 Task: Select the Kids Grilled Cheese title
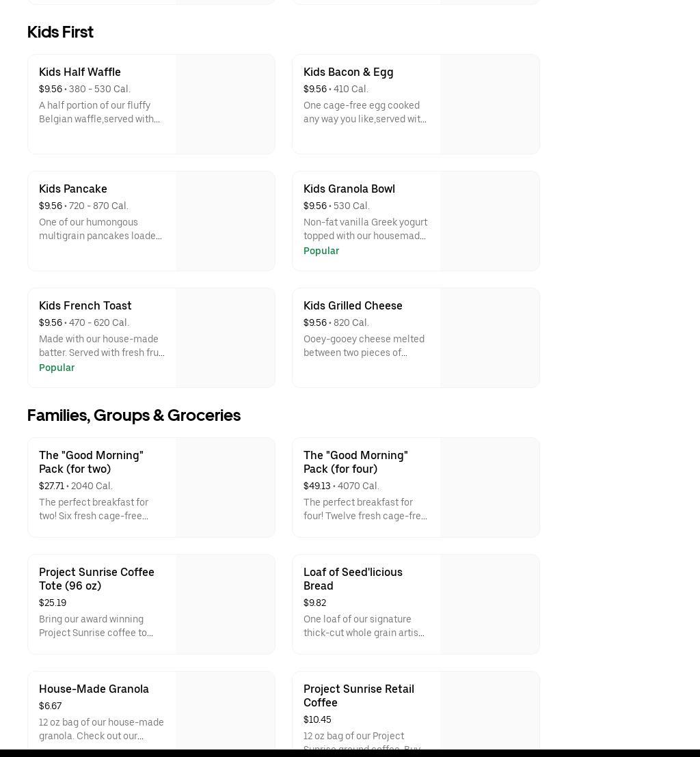click(x=353, y=306)
